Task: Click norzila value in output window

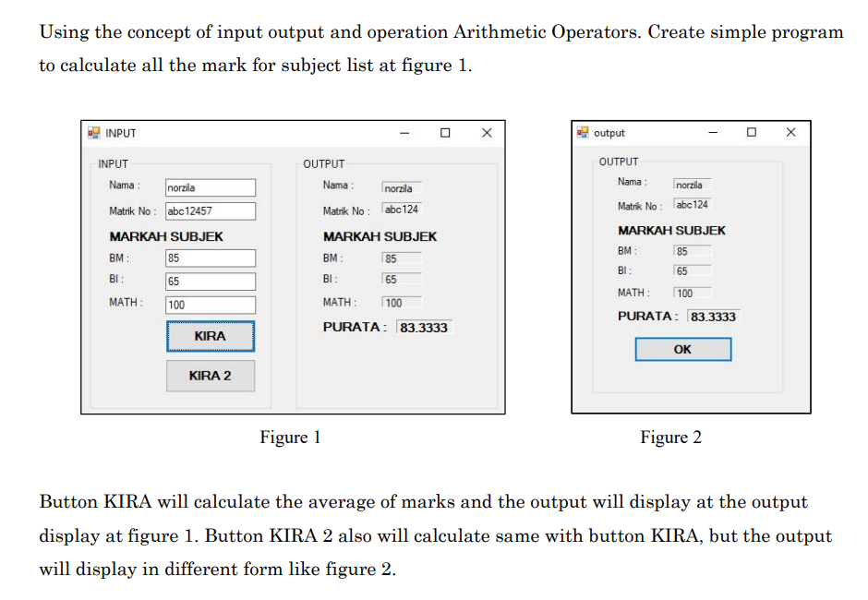Action: (692, 185)
